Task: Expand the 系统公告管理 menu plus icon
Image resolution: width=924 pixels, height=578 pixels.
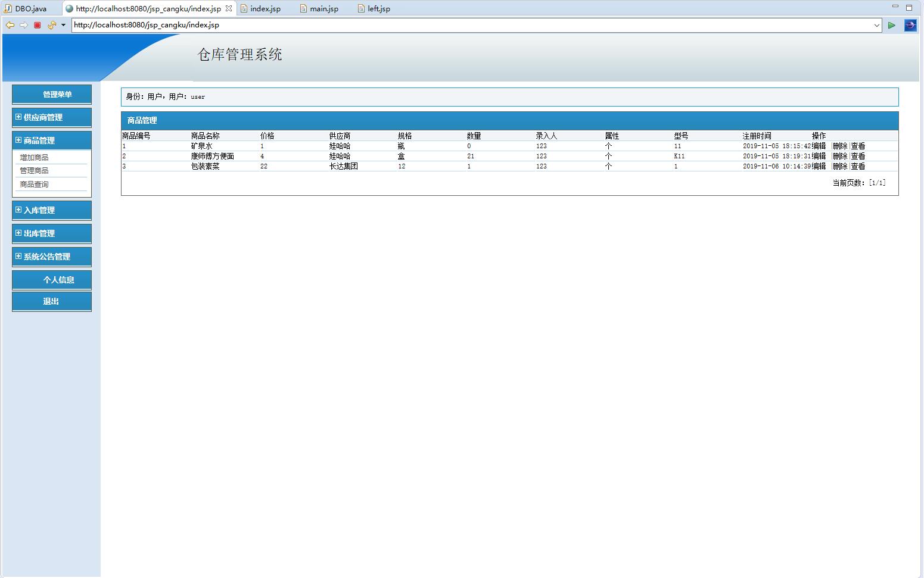Action: (x=18, y=256)
